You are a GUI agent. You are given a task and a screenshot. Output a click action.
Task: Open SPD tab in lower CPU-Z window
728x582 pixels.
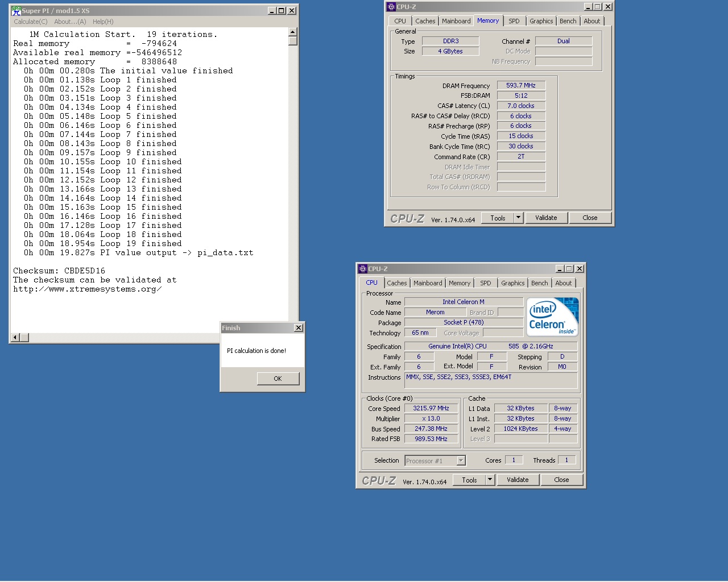coord(486,283)
